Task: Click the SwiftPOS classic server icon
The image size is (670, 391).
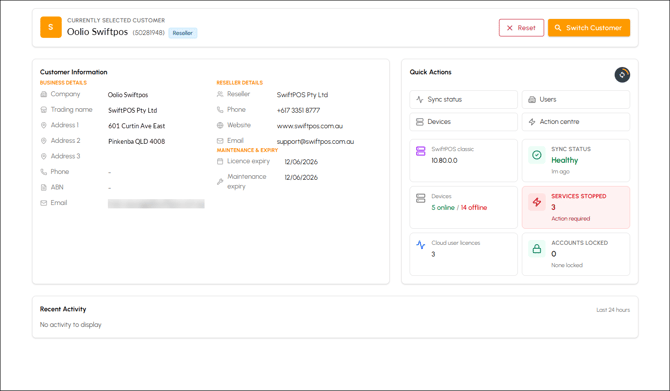Action: 420,151
